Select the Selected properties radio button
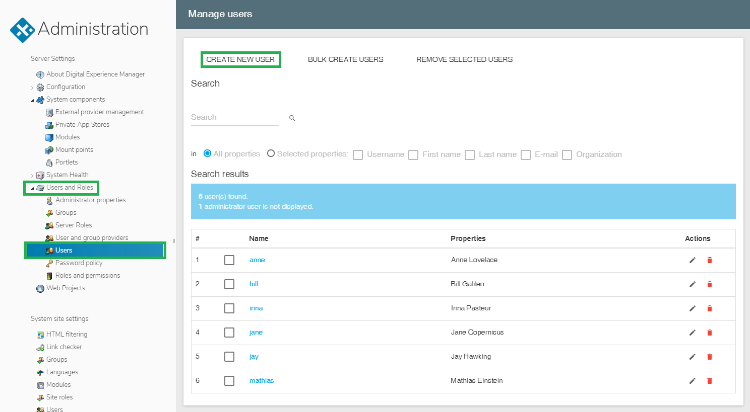This screenshot has width=750, height=412. pyautogui.click(x=271, y=154)
